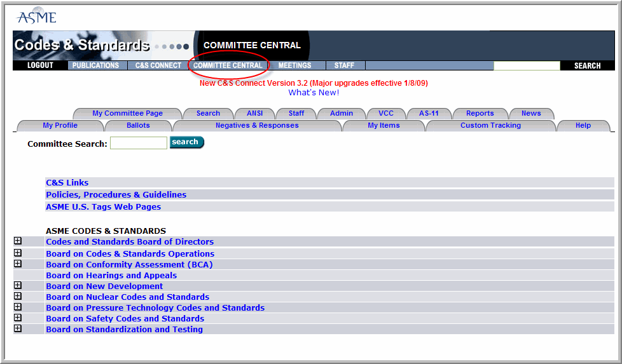Click the Codes & Standards banner title
The height and width of the screenshot is (364, 622).
[x=81, y=45]
